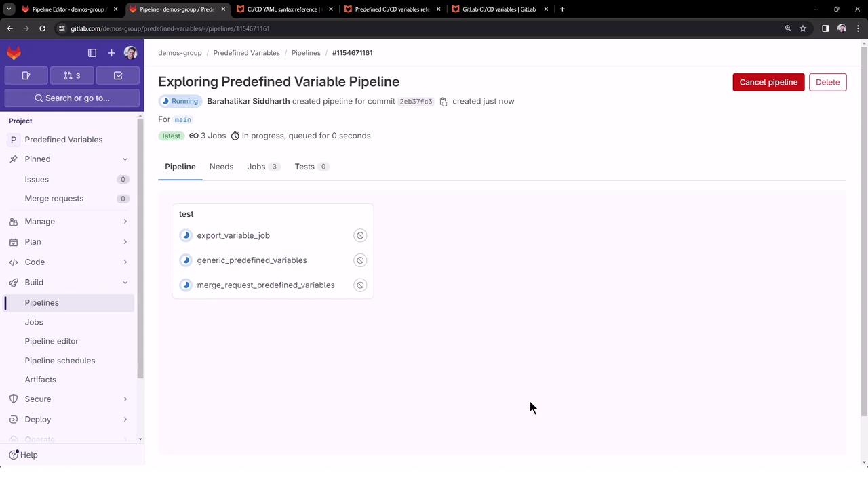Expand the Secure sidebar section
This screenshot has height=488, width=868.
tap(69, 399)
